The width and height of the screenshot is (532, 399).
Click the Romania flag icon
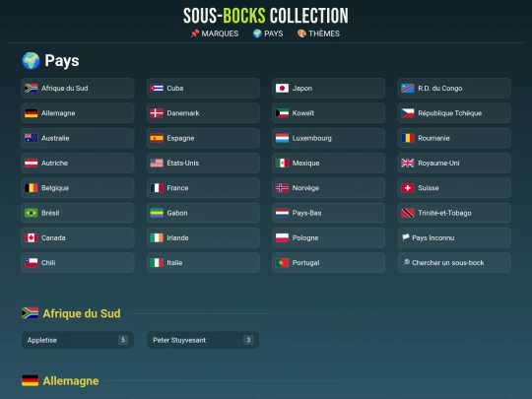click(x=408, y=138)
